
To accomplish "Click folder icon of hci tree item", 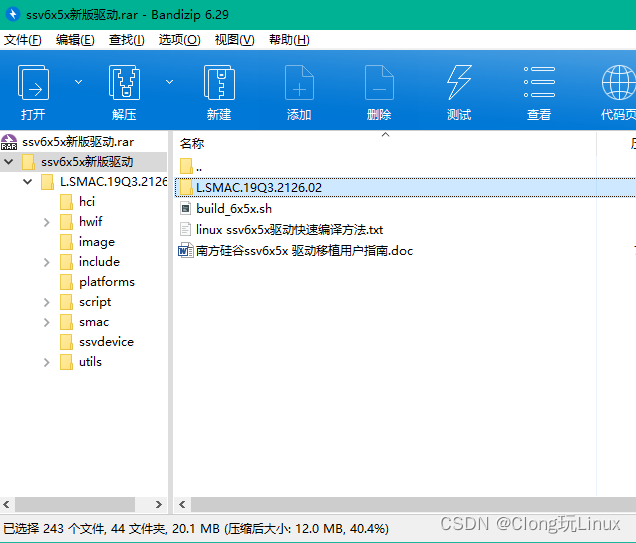I will (x=66, y=202).
